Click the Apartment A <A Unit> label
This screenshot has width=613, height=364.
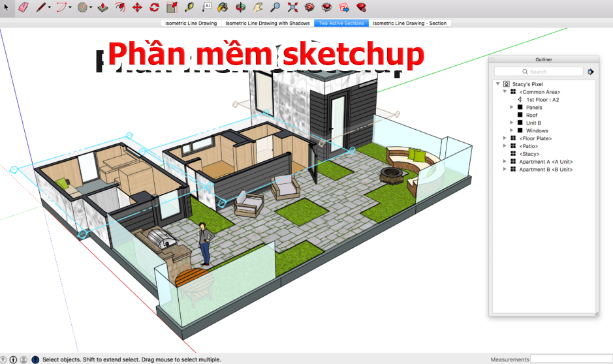[x=546, y=162]
